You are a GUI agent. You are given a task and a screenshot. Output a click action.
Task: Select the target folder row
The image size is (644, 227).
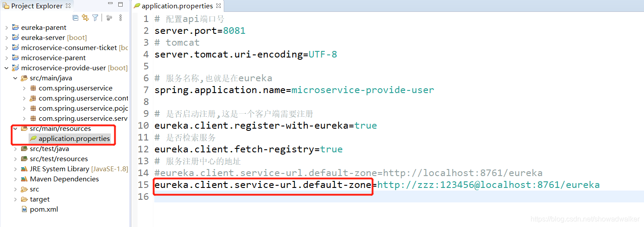tap(40, 199)
